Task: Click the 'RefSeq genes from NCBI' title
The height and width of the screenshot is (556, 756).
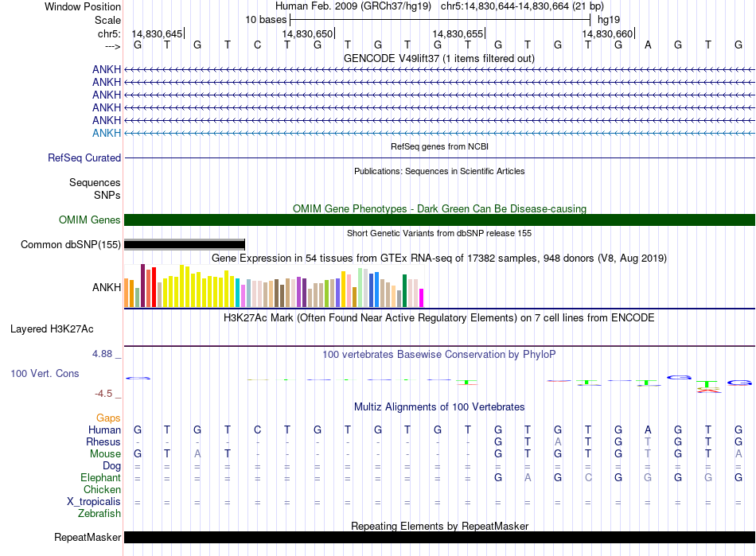Action: 438,147
